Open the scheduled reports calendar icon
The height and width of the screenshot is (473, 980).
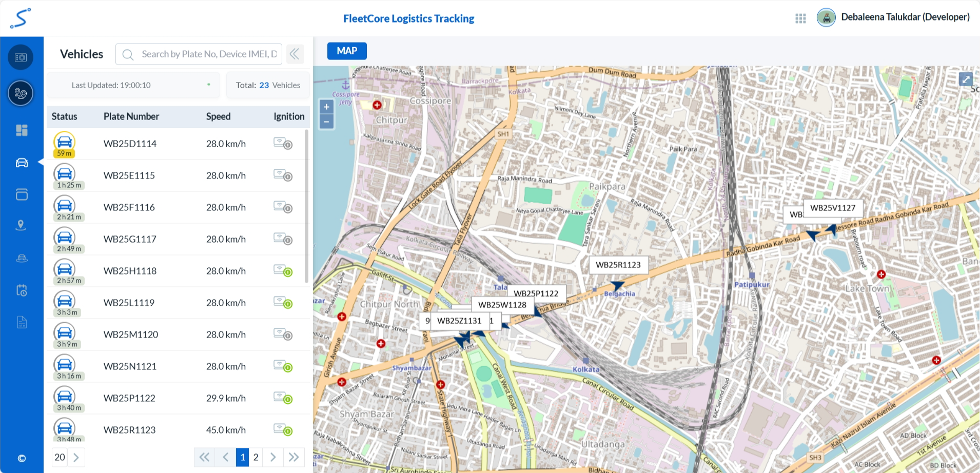(x=21, y=290)
